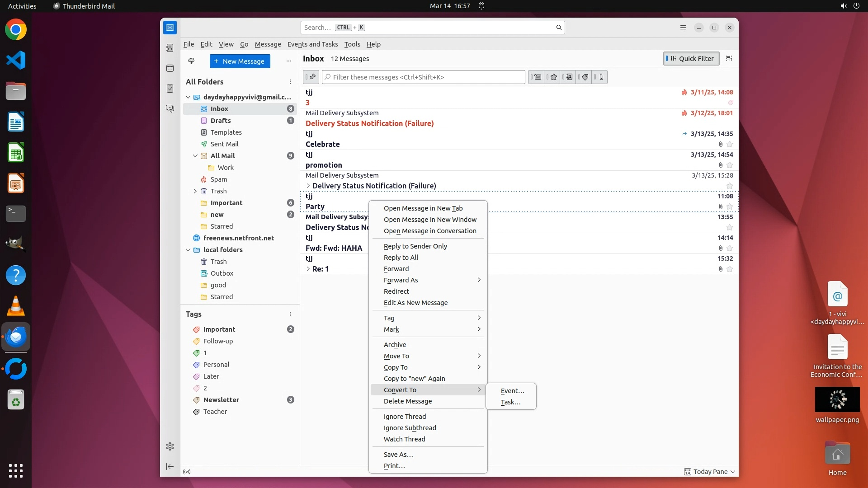868x488 pixels.
Task: Toggle the starred messages filter
Action: (553, 77)
